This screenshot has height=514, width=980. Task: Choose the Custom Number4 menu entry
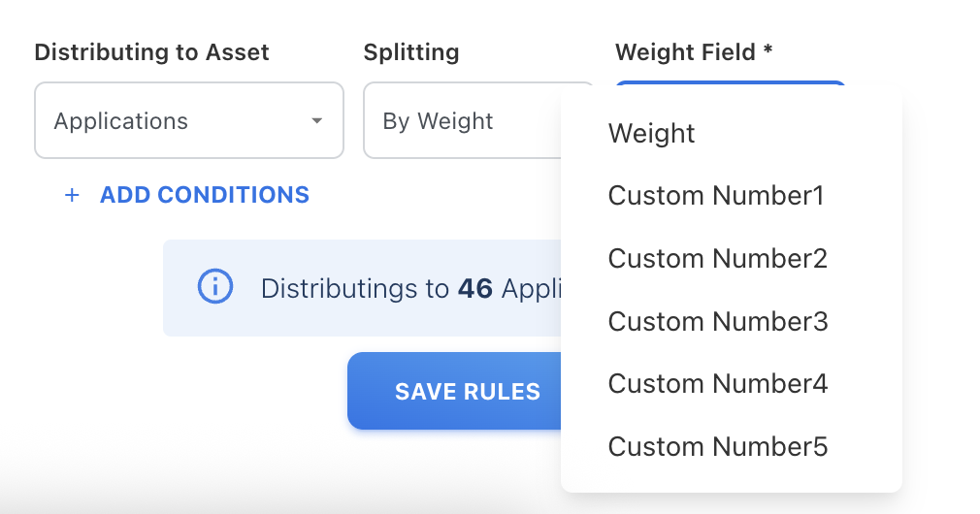(x=717, y=384)
